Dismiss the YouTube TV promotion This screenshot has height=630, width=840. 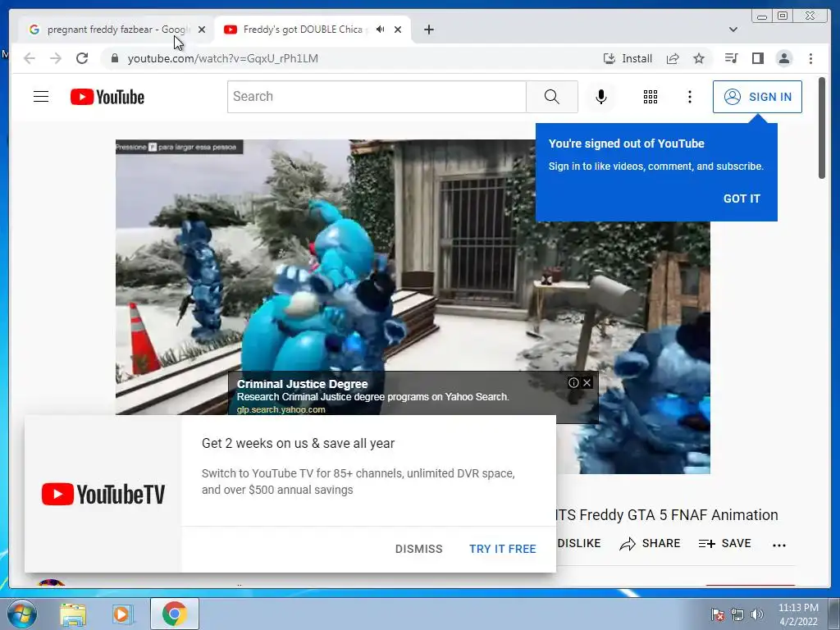(418, 549)
